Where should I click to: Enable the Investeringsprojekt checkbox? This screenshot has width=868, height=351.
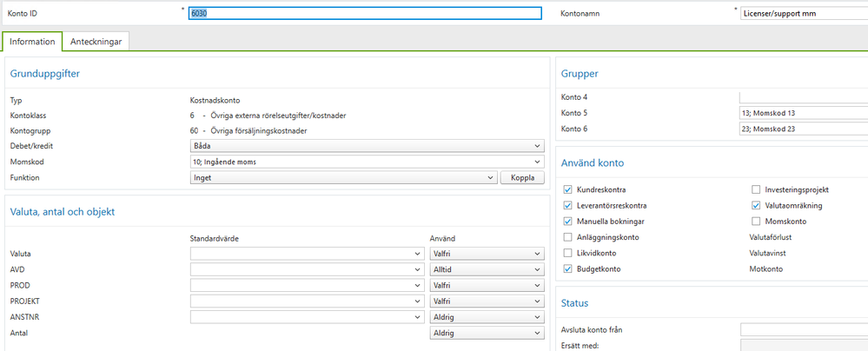pos(755,189)
